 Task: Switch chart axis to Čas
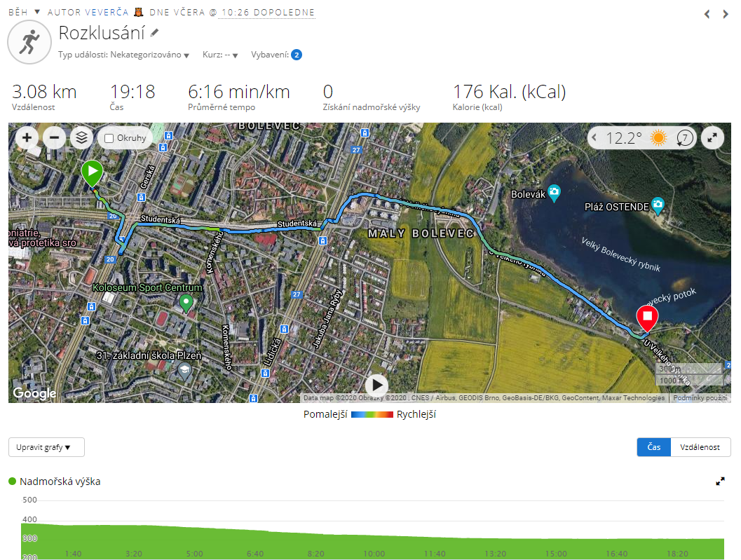coord(653,447)
